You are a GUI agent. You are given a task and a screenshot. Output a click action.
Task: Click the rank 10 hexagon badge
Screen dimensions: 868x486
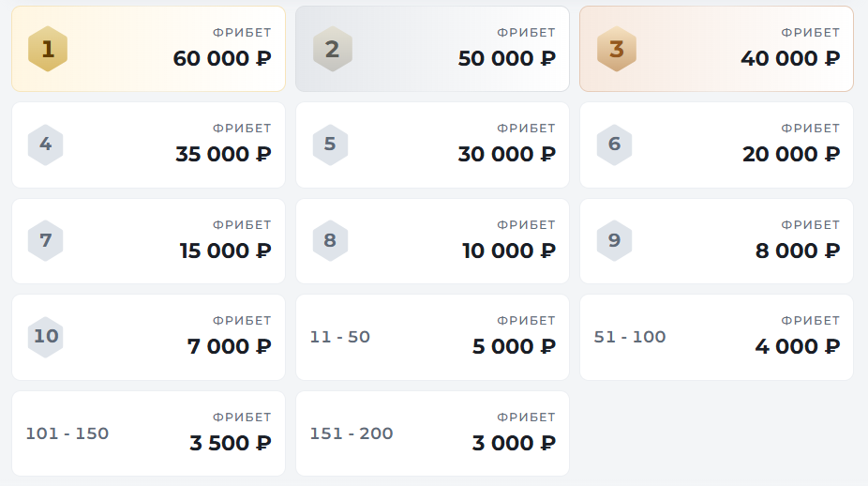pyautogui.click(x=46, y=336)
